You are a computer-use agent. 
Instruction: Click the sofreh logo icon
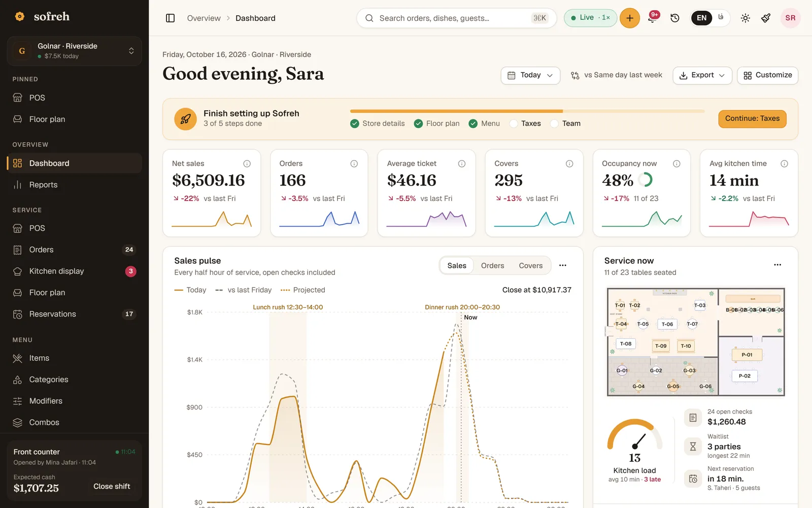tap(20, 16)
